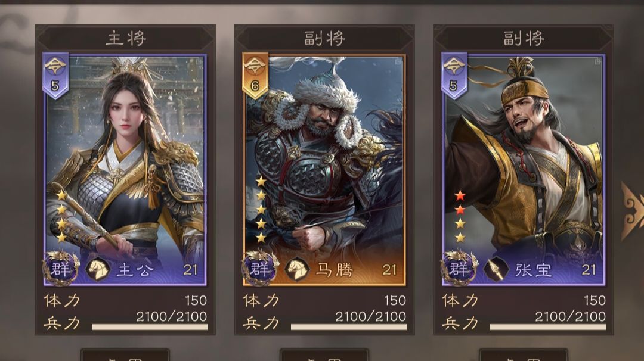Select the 副将 header above 马腾

pyautogui.click(x=324, y=39)
